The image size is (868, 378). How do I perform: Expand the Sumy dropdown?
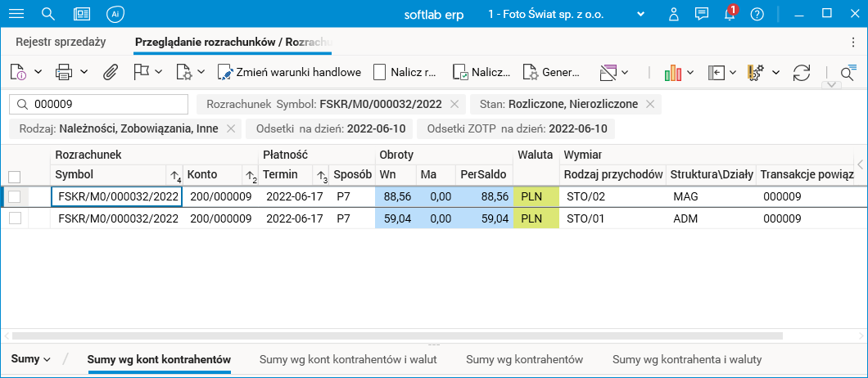(x=31, y=358)
